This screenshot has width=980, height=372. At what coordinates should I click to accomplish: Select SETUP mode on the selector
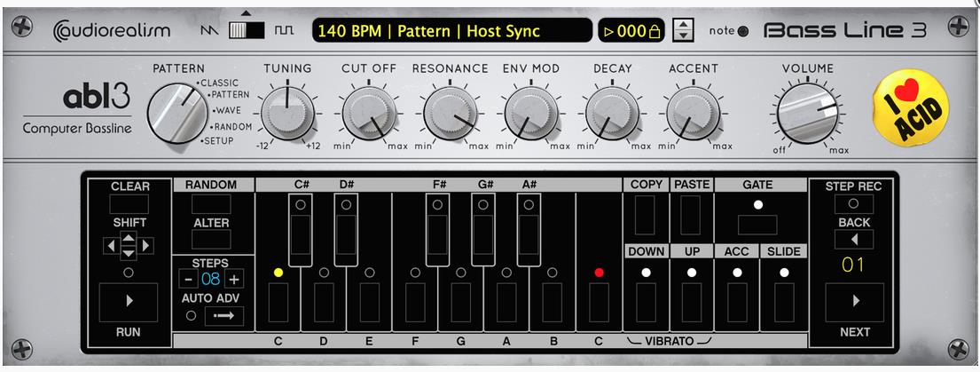click(x=217, y=141)
